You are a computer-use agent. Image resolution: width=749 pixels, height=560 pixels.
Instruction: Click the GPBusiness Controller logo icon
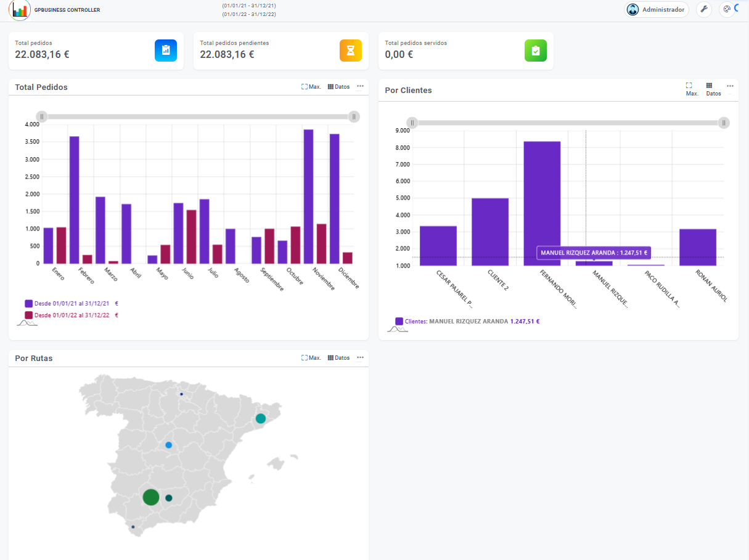20,10
